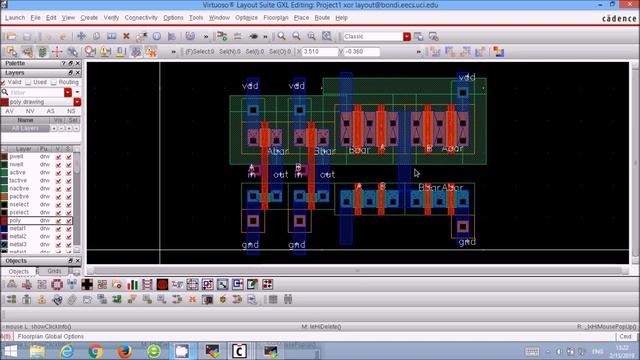
Task: Open the Floorplan menu
Action: (276, 18)
